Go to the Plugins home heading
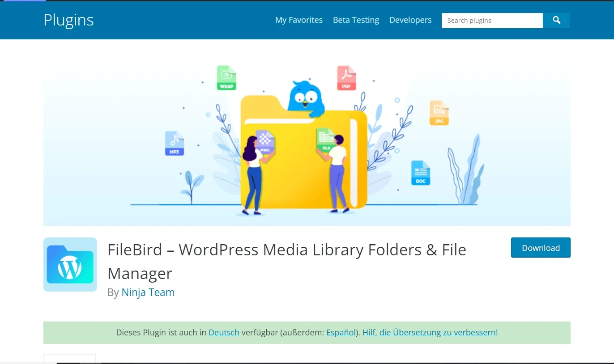Image resolution: width=614 pixels, height=364 pixels. [68, 20]
